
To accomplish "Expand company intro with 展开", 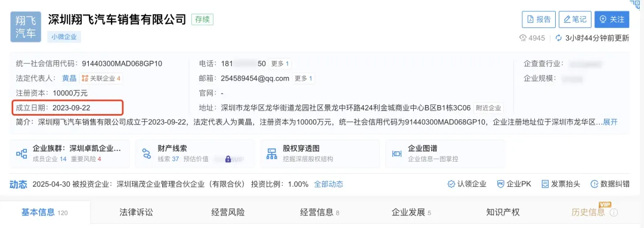I will click(x=610, y=122).
